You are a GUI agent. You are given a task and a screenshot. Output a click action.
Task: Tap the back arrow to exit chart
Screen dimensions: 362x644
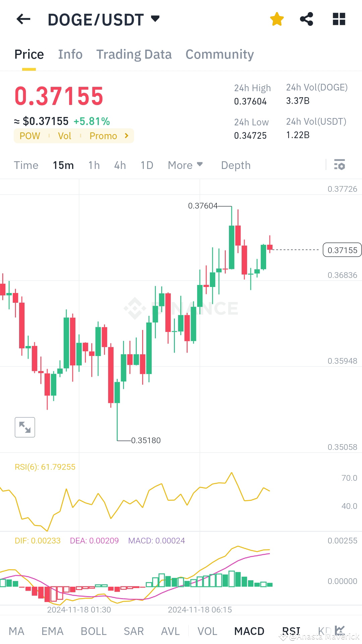pyautogui.click(x=22, y=19)
